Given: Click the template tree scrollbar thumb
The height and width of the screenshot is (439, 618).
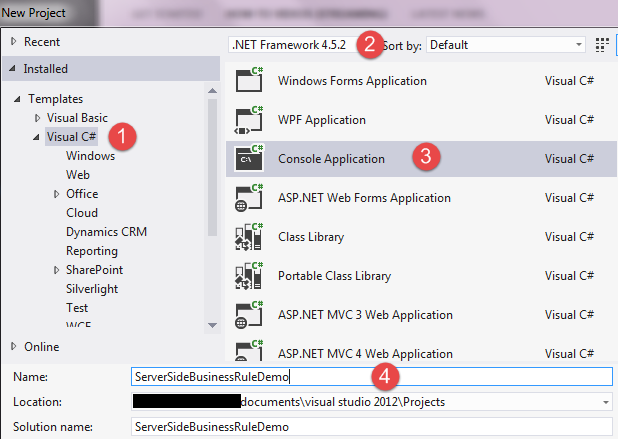Looking at the screenshot, I should point(212,167).
